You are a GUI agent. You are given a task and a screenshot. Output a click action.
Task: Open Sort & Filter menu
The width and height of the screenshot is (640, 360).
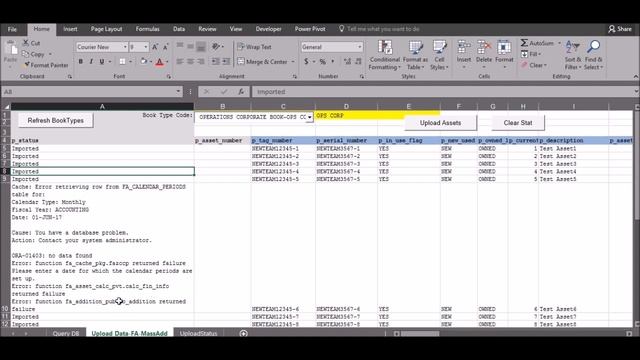click(573, 55)
